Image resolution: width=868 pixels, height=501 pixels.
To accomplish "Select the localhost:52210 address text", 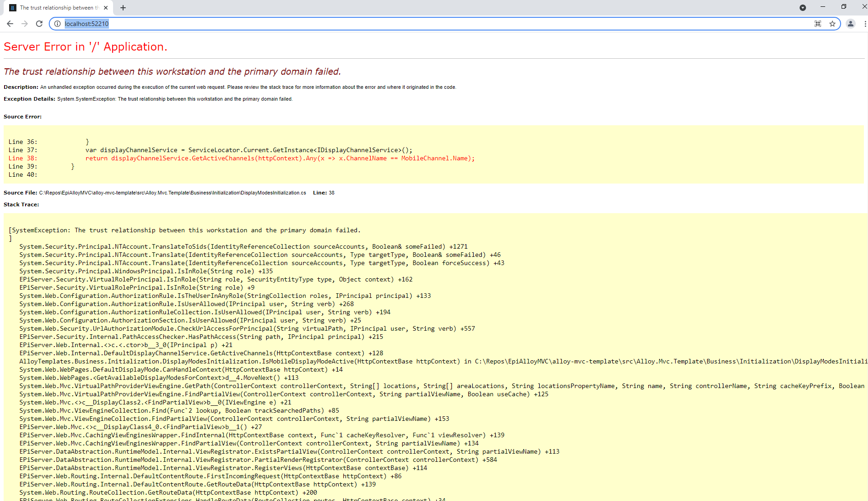I will tap(87, 24).
